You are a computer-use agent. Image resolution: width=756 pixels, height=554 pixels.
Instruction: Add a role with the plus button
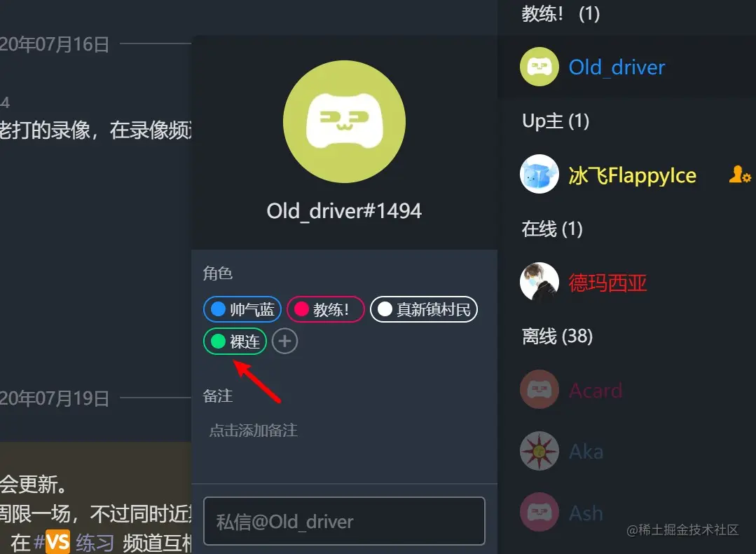[284, 342]
